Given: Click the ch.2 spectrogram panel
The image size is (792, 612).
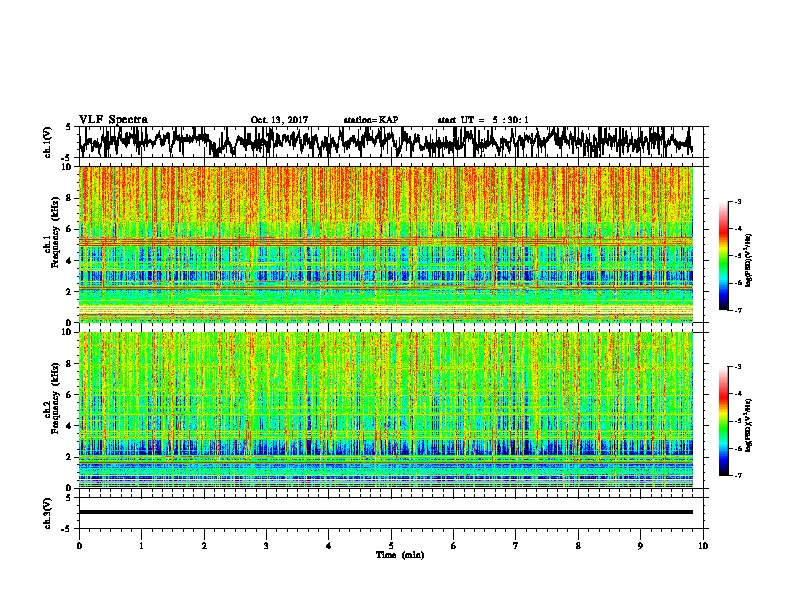Looking at the screenshot, I should click(385, 410).
